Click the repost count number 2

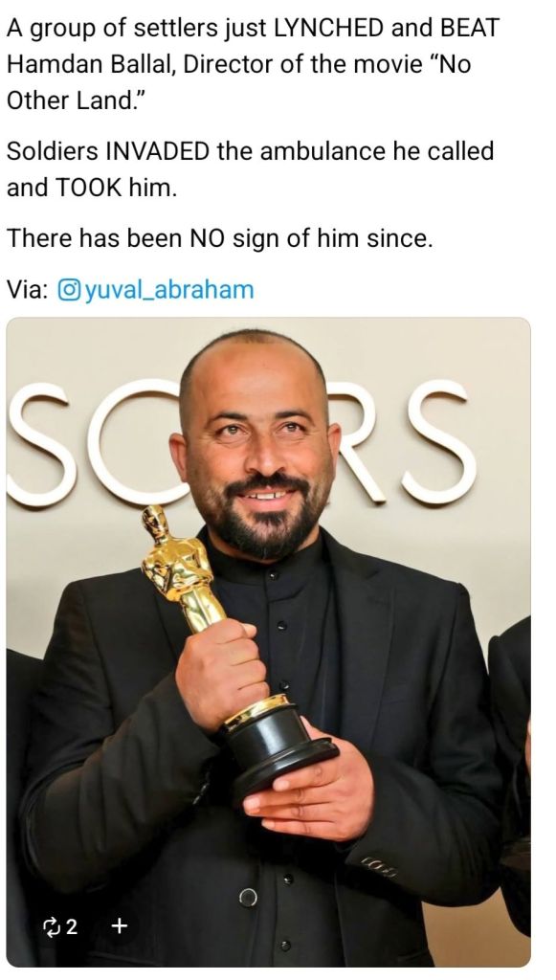tap(72, 925)
